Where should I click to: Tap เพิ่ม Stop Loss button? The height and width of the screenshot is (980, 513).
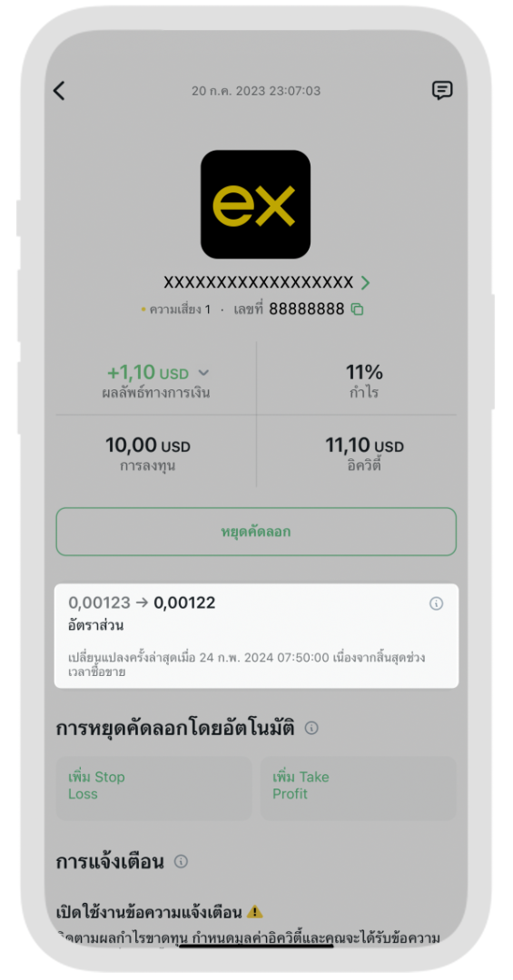[x=154, y=789]
